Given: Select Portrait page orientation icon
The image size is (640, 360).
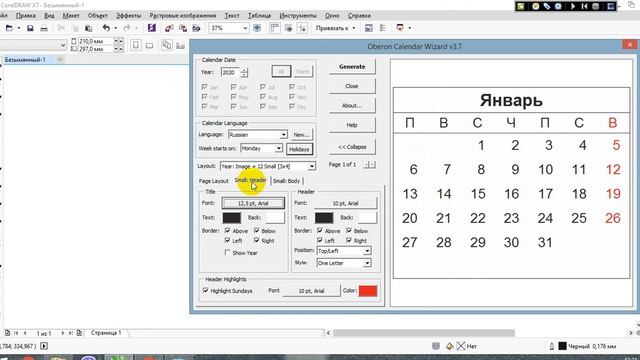Looking at the screenshot, I should pyautogui.click(x=136, y=45).
